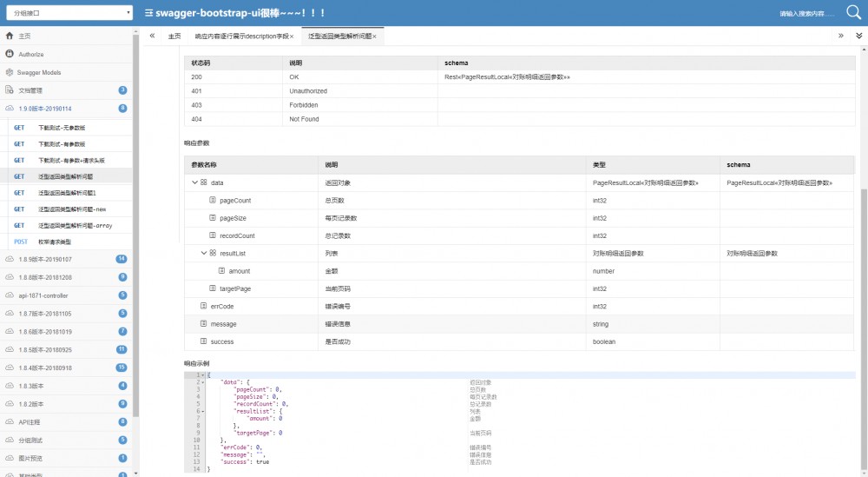The width and height of the screenshot is (868, 477).
Task: Open Authorize in the sidebar
Action: tap(67, 54)
